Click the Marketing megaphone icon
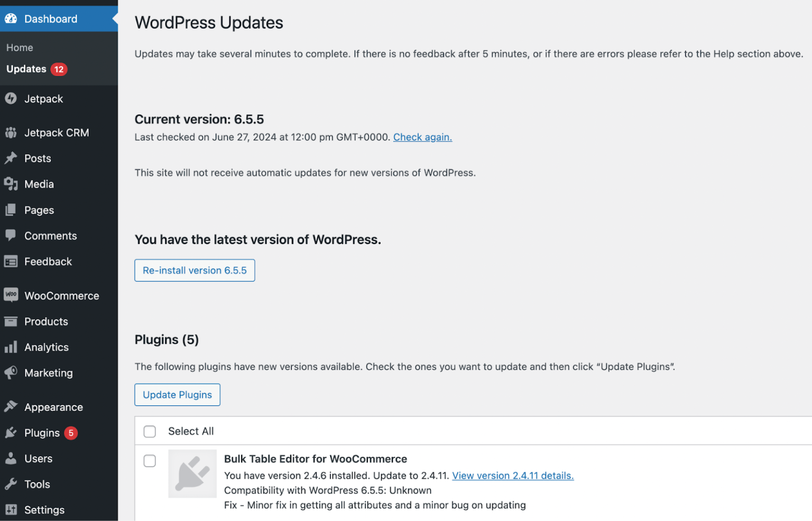The width and height of the screenshot is (812, 521). (11, 373)
